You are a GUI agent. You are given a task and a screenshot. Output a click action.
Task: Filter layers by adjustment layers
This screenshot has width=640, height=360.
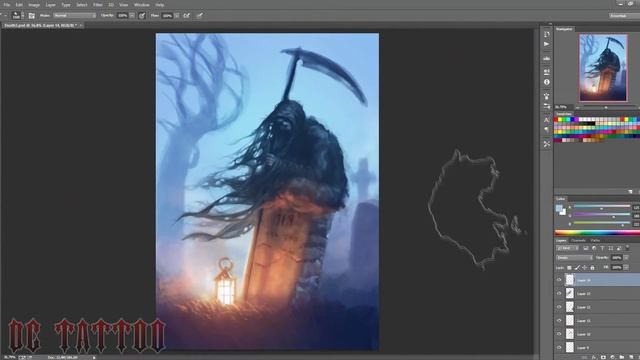pyautogui.click(x=594, y=248)
